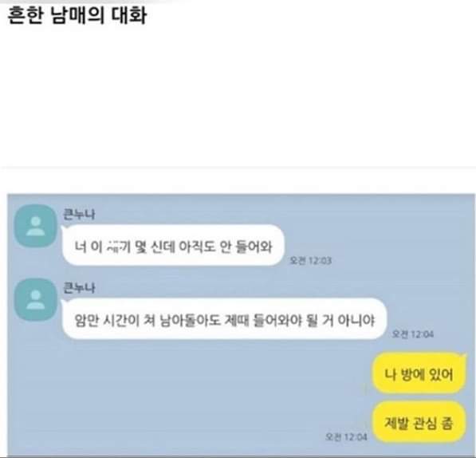Click the word 대화 in the title

tap(129, 15)
